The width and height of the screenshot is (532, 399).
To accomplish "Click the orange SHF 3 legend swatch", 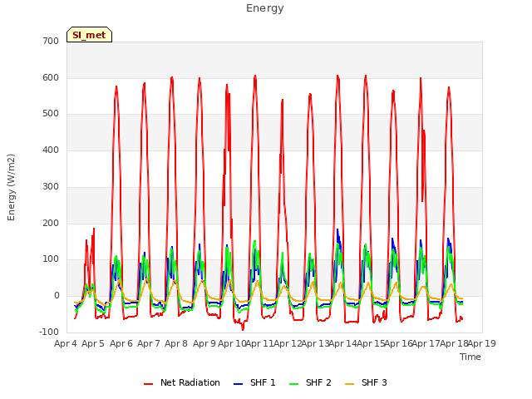I will coord(349,384).
